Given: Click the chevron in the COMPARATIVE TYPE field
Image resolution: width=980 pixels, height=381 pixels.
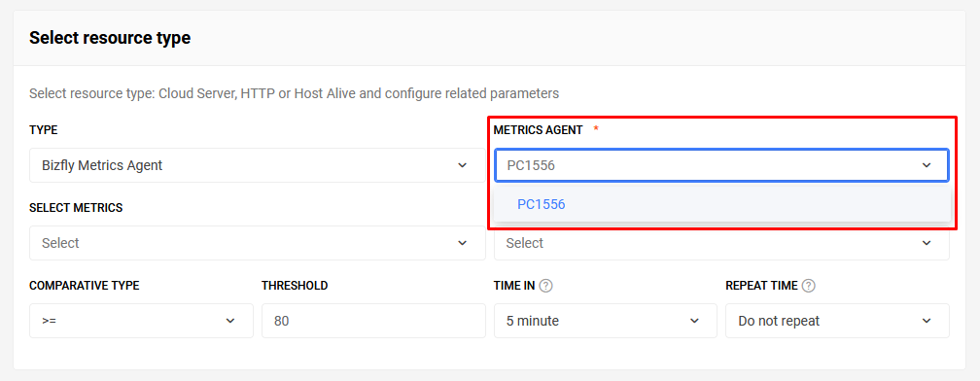Looking at the screenshot, I should click(x=230, y=321).
